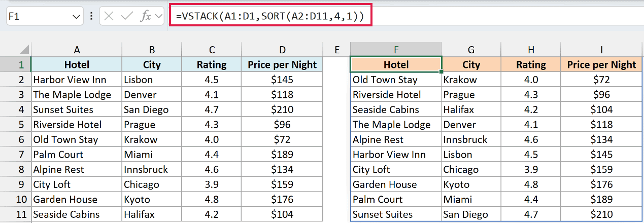Image resolution: width=644 pixels, height=223 pixels.
Task: Click 'San Diego' in column B
Action: [146, 109]
